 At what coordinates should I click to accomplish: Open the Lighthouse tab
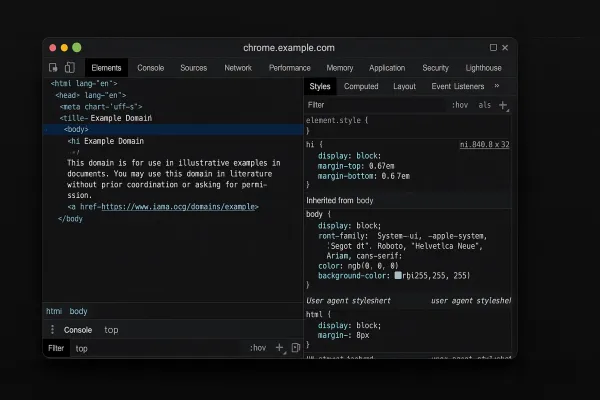pos(483,68)
